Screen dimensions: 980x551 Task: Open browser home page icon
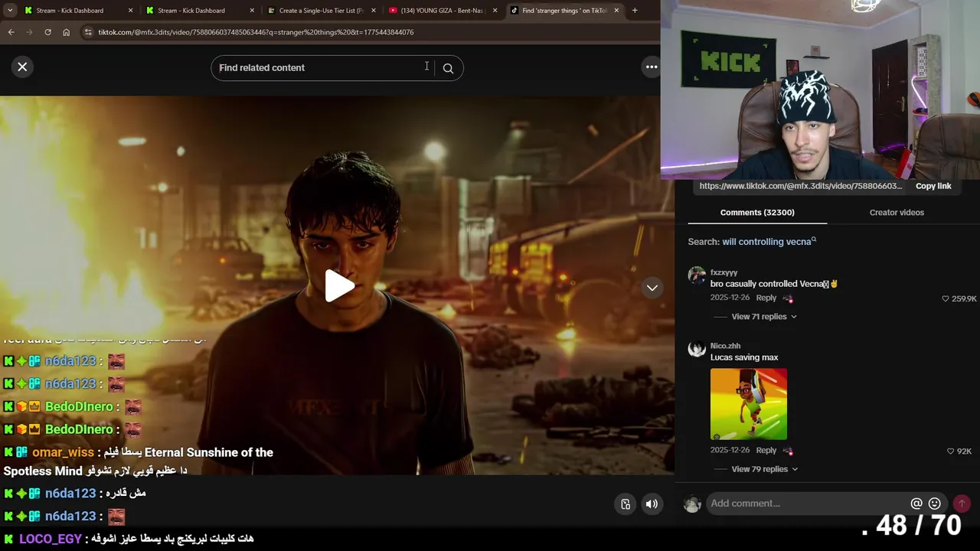pyautogui.click(x=66, y=32)
